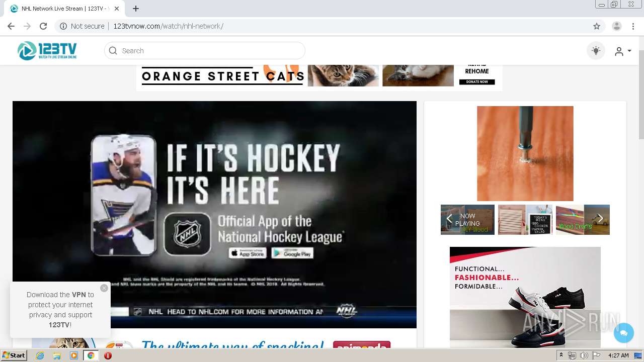
Task: Focus the Search input field
Action: click(205, 50)
